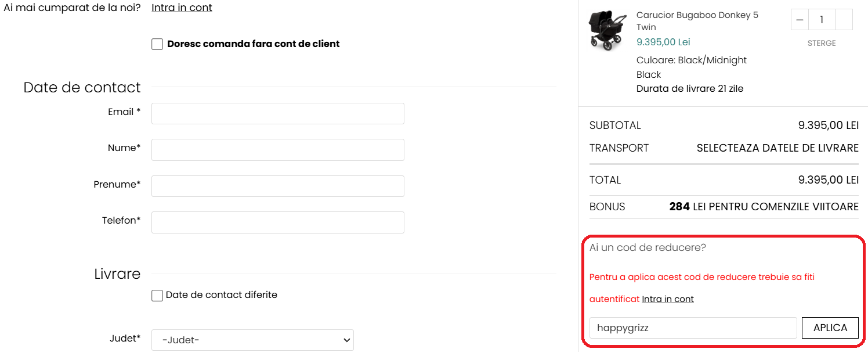The image size is (868, 352).
Task: Focus the Telefon field
Action: click(x=277, y=222)
